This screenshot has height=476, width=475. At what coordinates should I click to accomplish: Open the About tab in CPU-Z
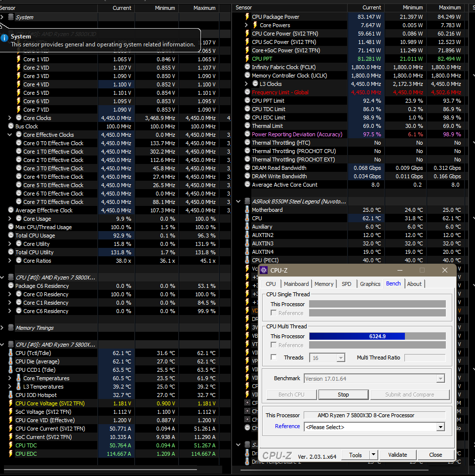coord(414,284)
